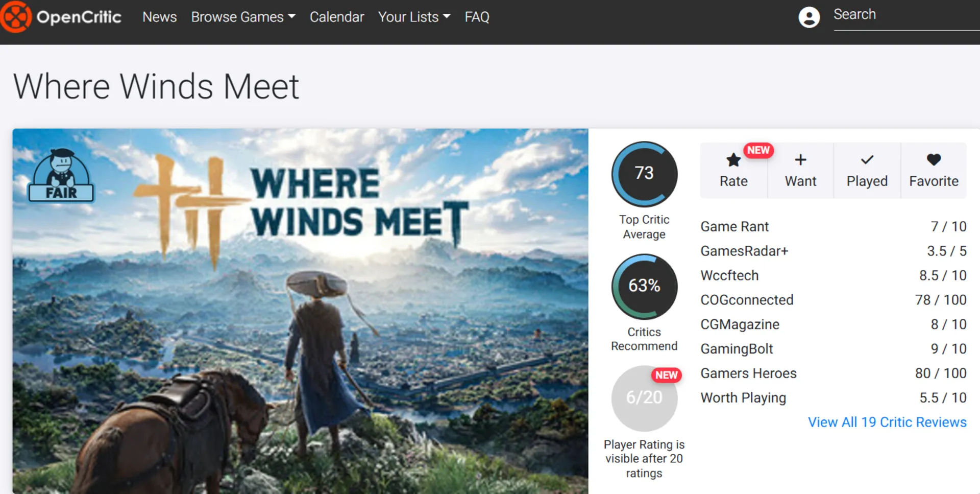Open the Browse Games dropdown chevron arrow
Screen dimensions: 980x494
(292, 17)
